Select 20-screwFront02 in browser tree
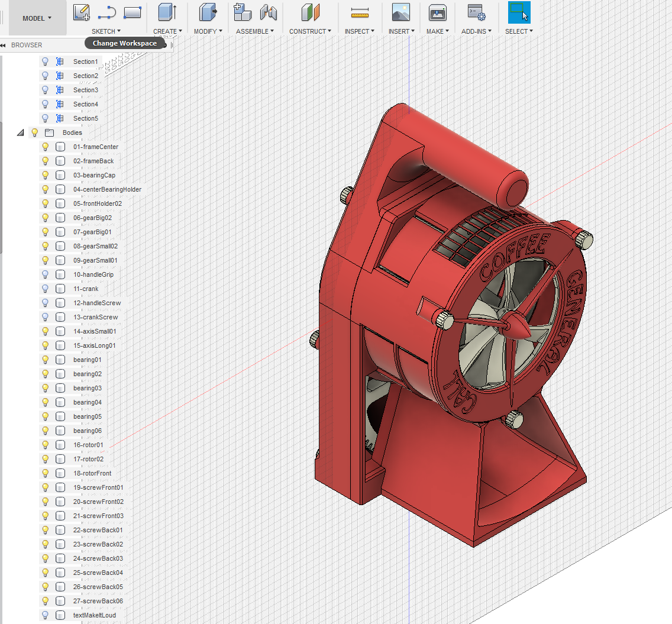The width and height of the screenshot is (672, 624). coord(98,502)
